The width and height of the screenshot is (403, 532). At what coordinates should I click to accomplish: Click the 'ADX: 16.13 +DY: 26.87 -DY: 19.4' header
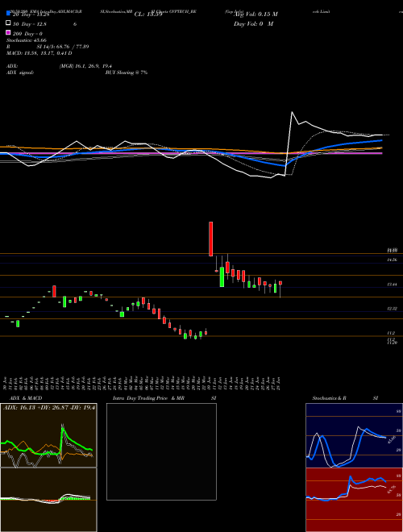point(49,408)
